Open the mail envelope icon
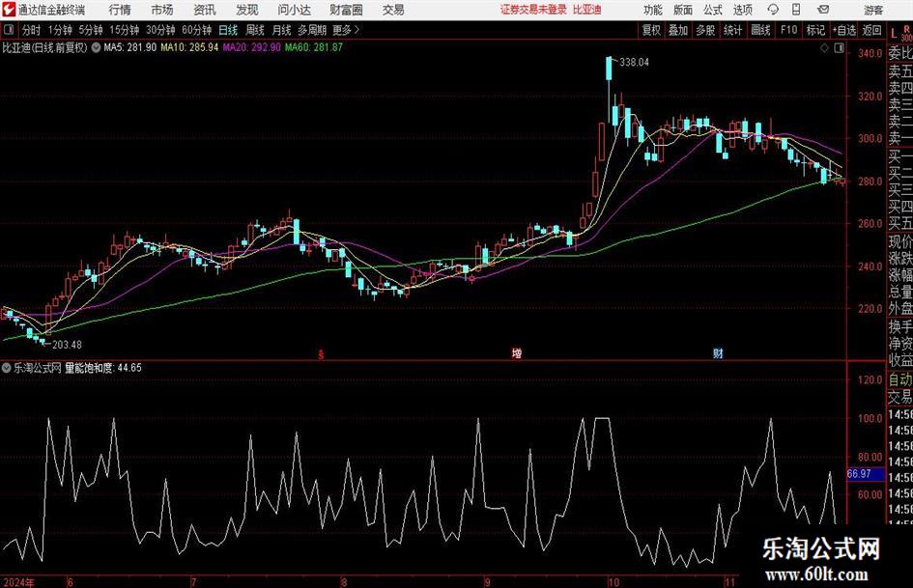This screenshot has width=913, height=588. click(823, 10)
